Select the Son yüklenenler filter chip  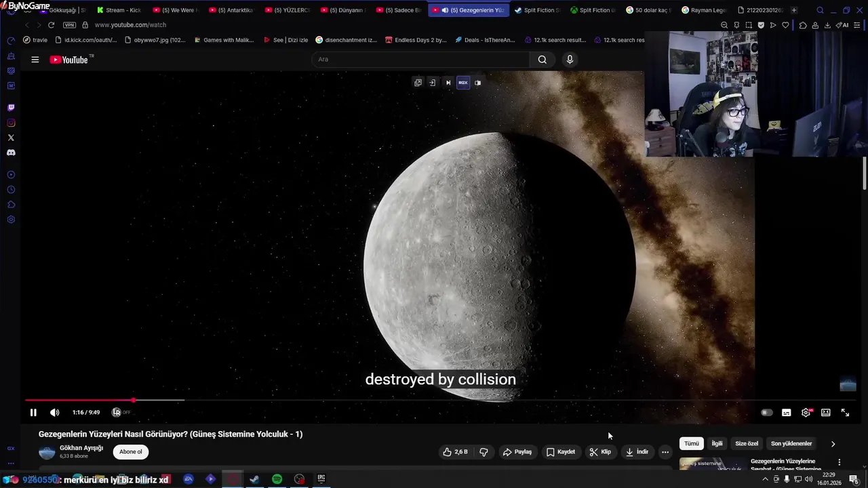click(791, 443)
